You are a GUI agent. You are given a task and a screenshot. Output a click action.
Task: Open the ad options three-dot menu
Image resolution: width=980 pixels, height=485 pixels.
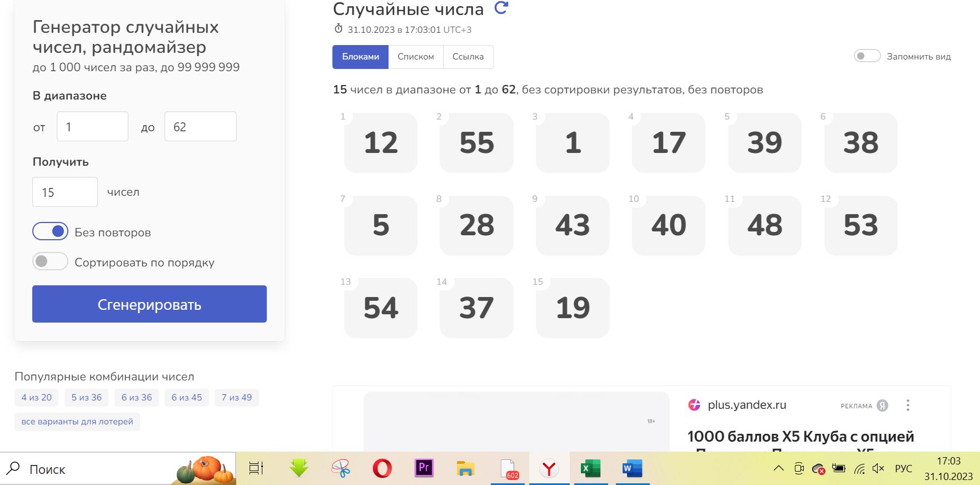click(x=908, y=405)
